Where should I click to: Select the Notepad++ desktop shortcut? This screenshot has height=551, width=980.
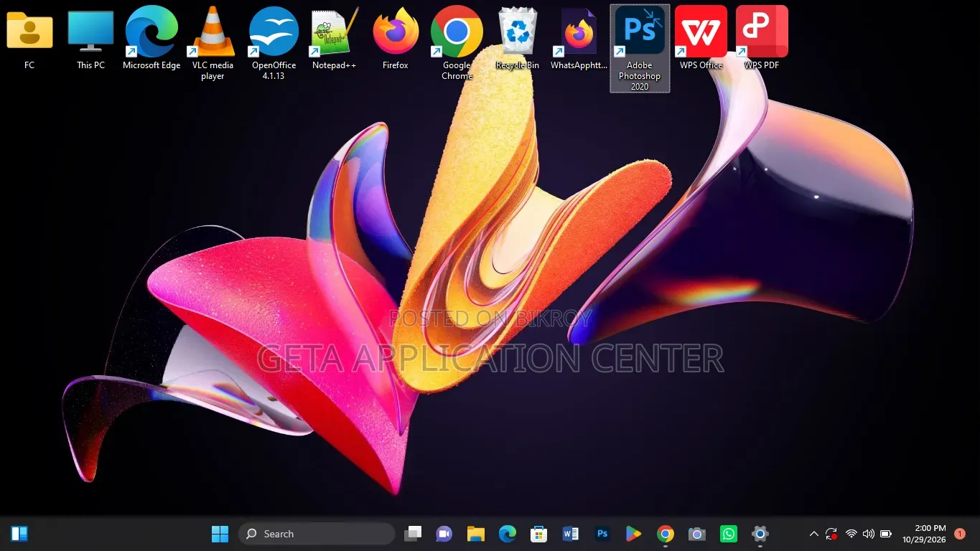335,37
